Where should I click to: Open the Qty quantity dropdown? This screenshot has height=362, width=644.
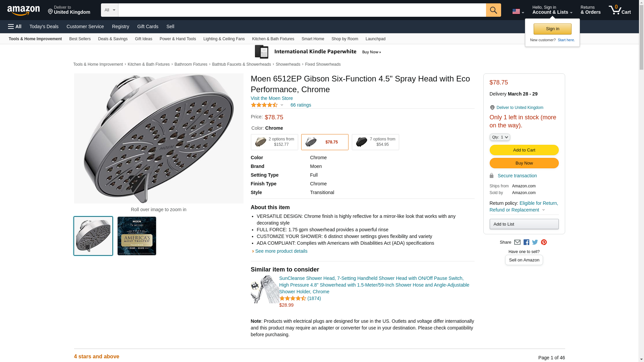click(500, 137)
